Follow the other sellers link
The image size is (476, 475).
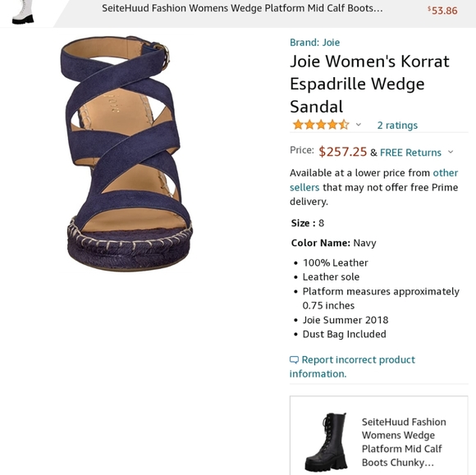(373, 180)
